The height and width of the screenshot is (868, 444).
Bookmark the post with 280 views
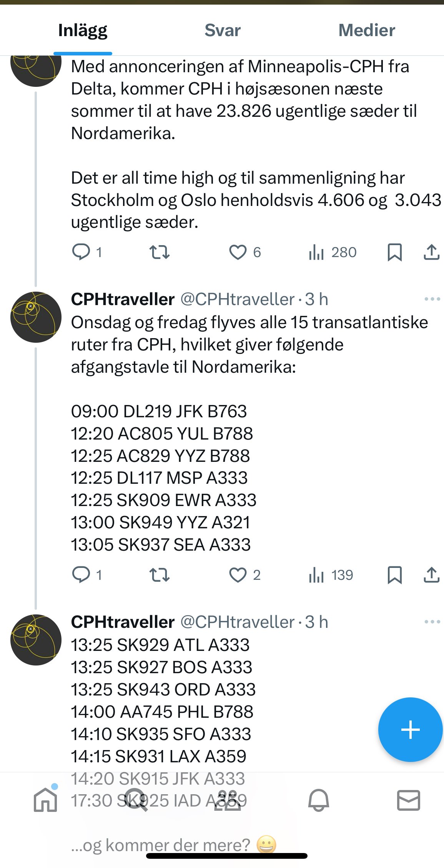pyautogui.click(x=394, y=252)
